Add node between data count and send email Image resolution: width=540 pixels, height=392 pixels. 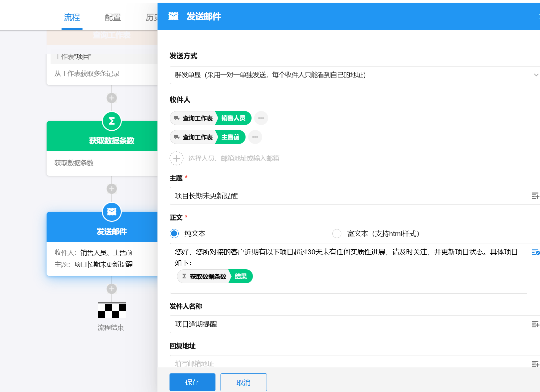[112, 189]
